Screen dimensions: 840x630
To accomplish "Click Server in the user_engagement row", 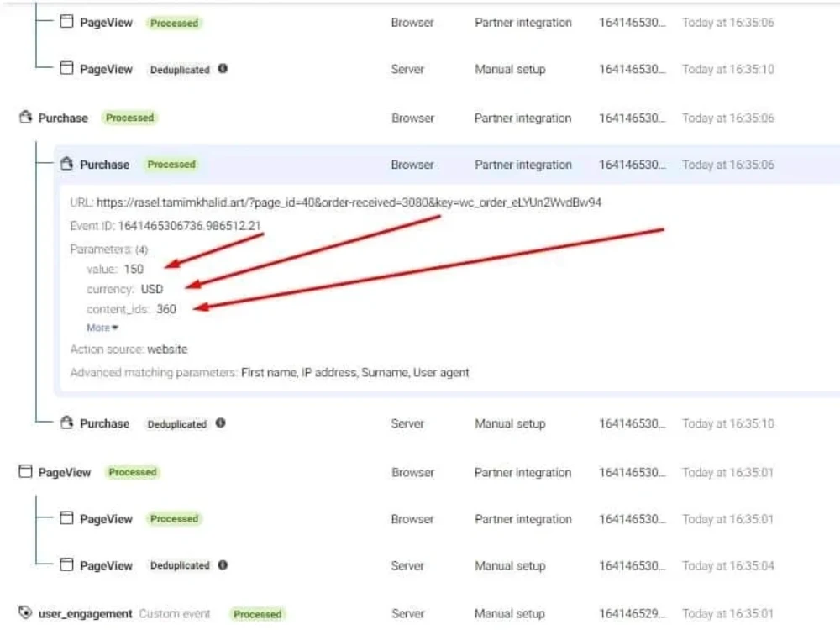I will click(x=407, y=613).
